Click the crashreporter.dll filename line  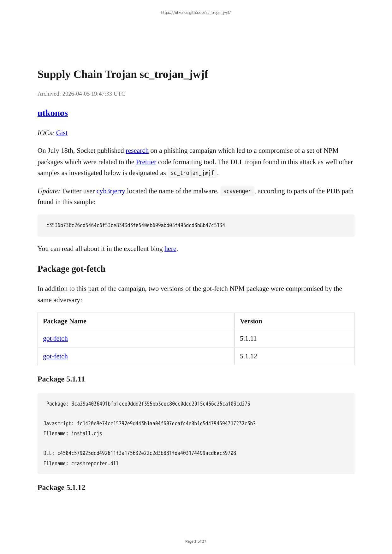point(81,463)
